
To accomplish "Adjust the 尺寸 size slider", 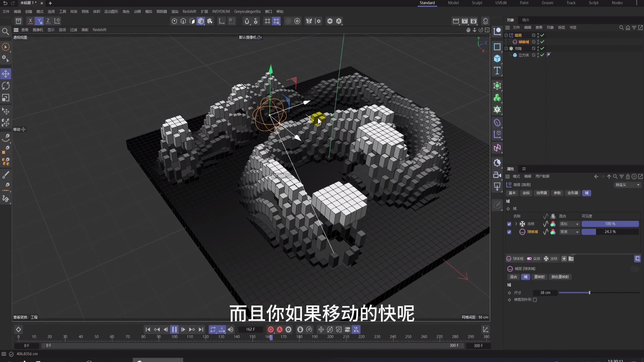I will (589, 292).
